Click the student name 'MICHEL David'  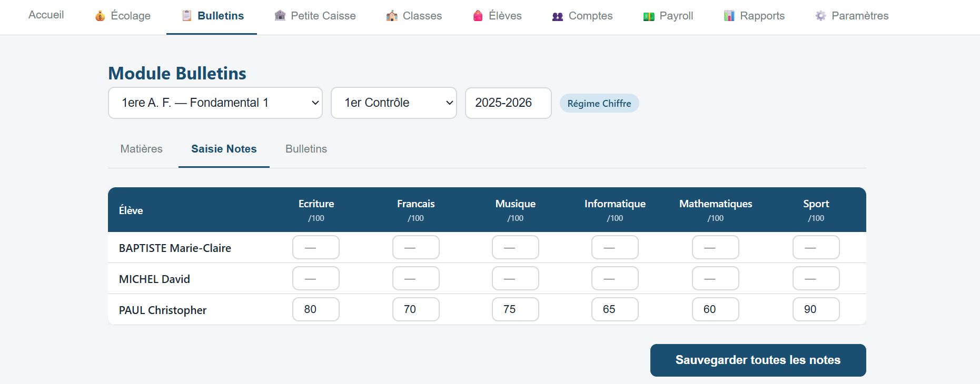tap(154, 279)
